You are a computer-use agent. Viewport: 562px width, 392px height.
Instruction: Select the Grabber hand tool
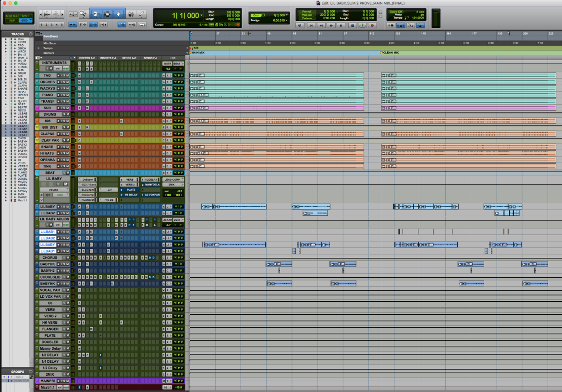[118, 14]
